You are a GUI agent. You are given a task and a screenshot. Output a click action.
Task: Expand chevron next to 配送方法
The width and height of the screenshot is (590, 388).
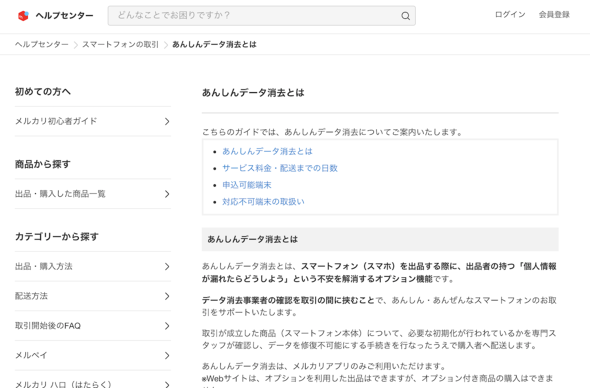pos(167,296)
